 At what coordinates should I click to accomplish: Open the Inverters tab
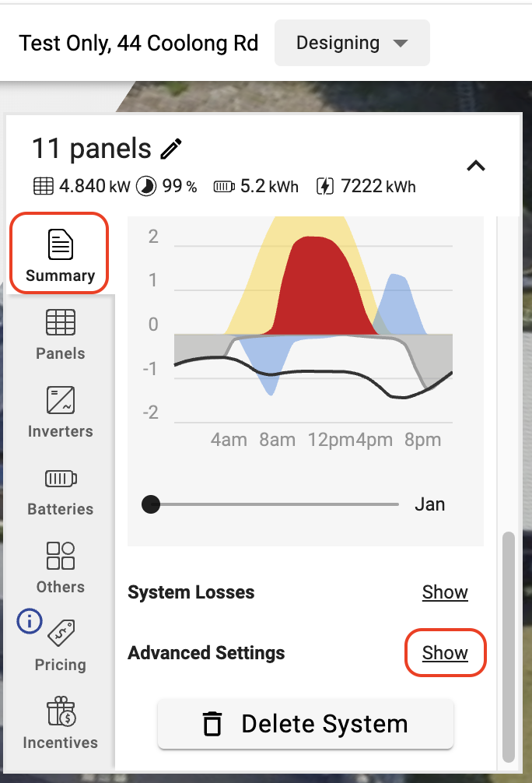61,413
